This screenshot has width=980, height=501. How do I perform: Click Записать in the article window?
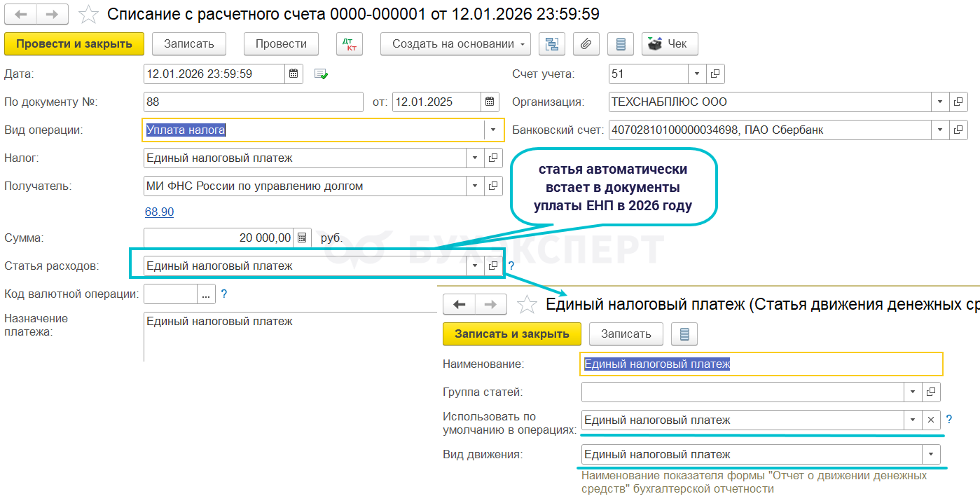point(626,334)
